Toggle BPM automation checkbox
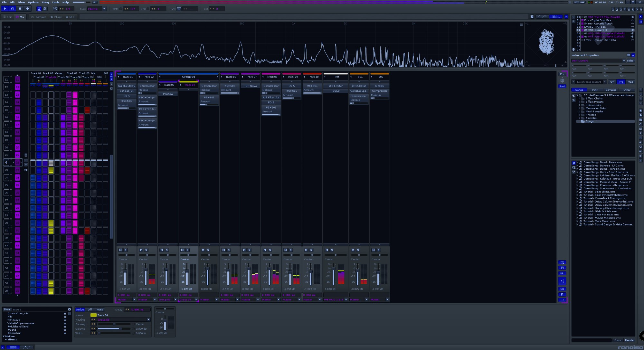 121,9
